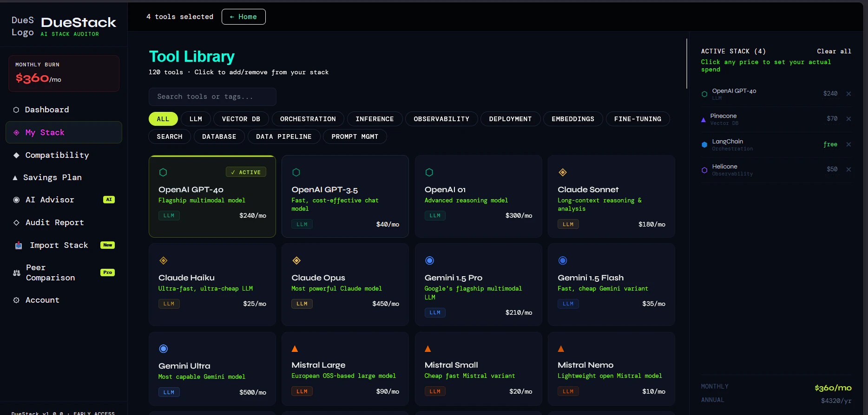Click the OpenAI GPT-3.5 card icon
Image resolution: width=868 pixels, height=415 pixels.
click(296, 172)
